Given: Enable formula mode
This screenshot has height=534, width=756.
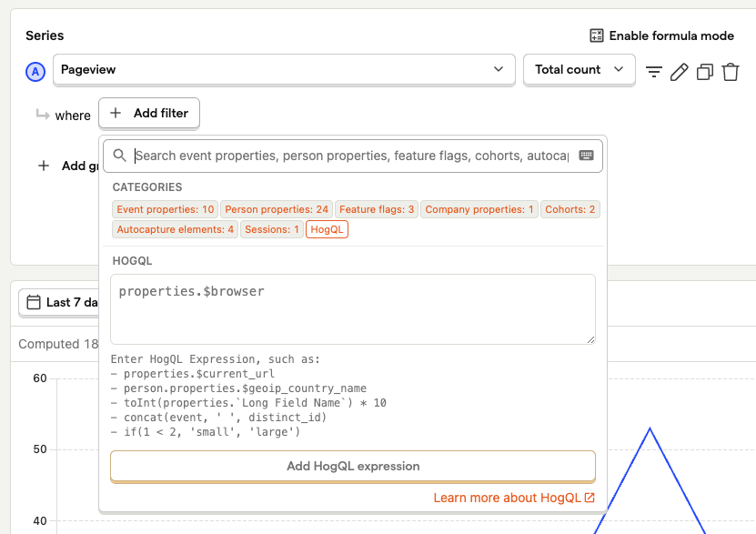Looking at the screenshot, I should 661,35.
